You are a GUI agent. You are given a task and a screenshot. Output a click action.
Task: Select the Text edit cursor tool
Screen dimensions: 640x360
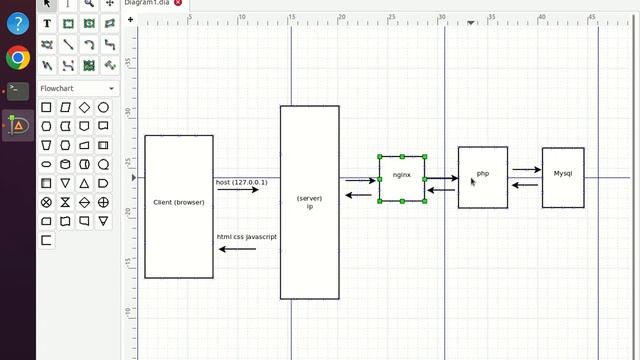(68, 4)
